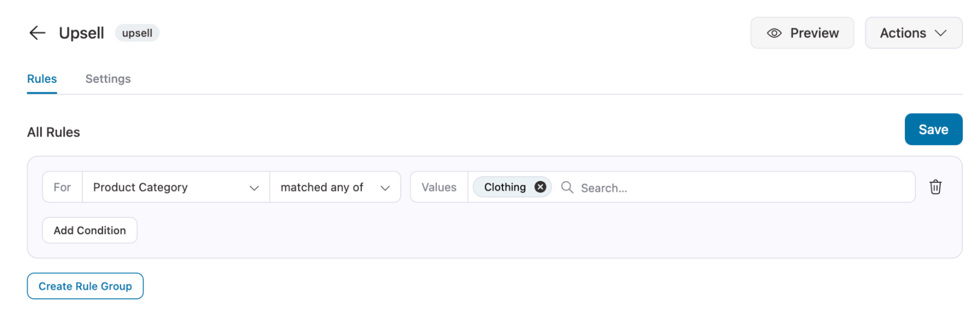The width and height of the screenshot is (980, 319).
Task: Click the Values label
Action: [x=439, y=187]
